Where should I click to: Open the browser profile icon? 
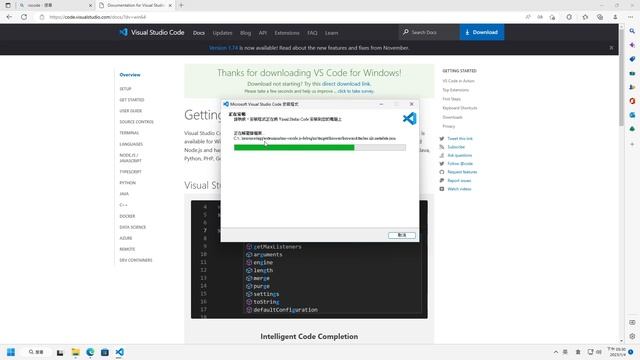click(615, 17)
